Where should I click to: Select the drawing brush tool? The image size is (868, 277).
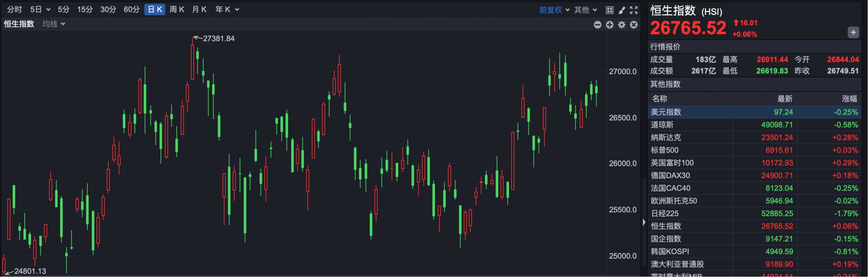pyautogui.click(x=622, y=10)
